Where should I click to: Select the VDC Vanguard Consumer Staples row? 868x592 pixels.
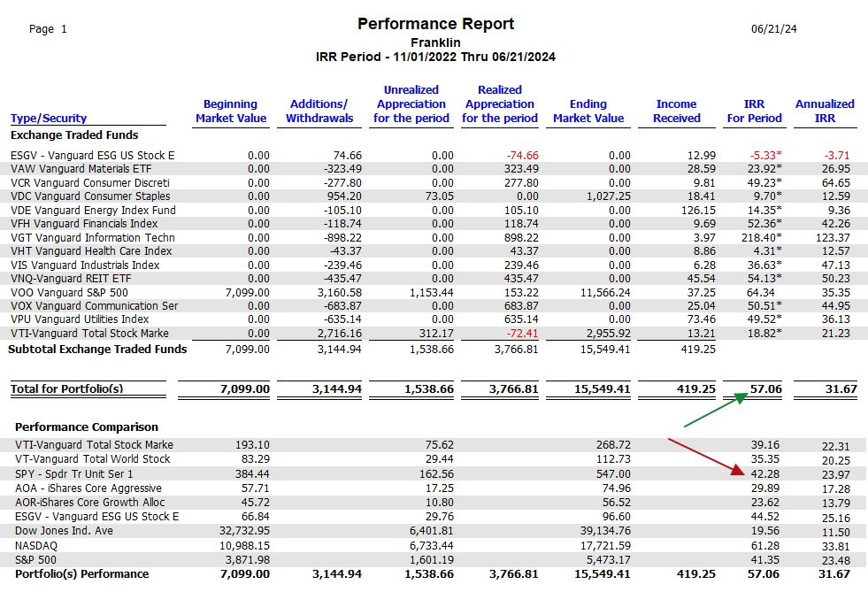pyautogui.click(x=434, y=196)
